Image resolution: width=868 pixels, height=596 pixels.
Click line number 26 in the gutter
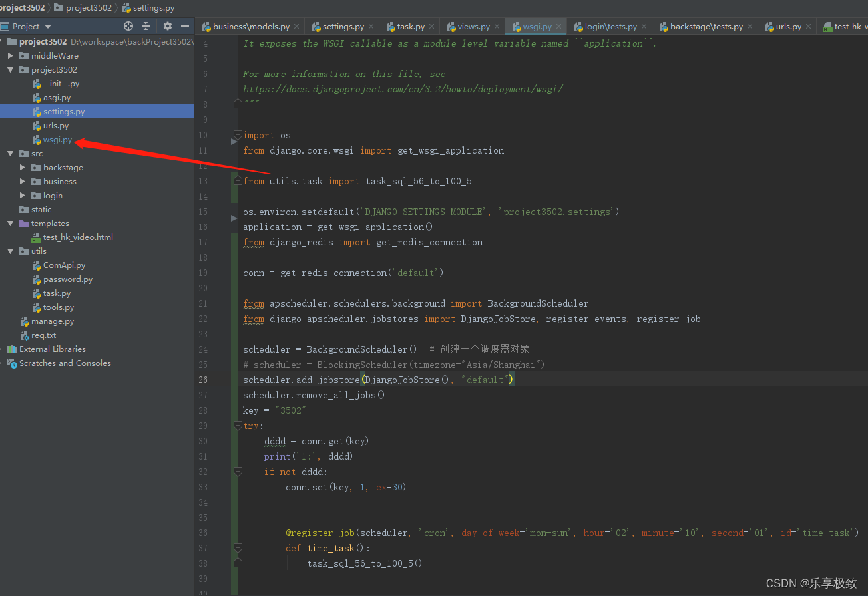click(202, 379)
